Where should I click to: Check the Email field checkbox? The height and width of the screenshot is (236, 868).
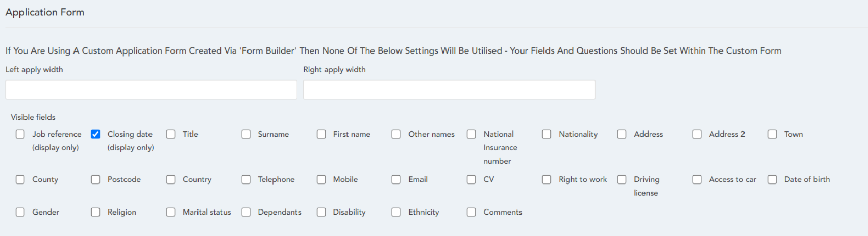click(x=396, y=179)
